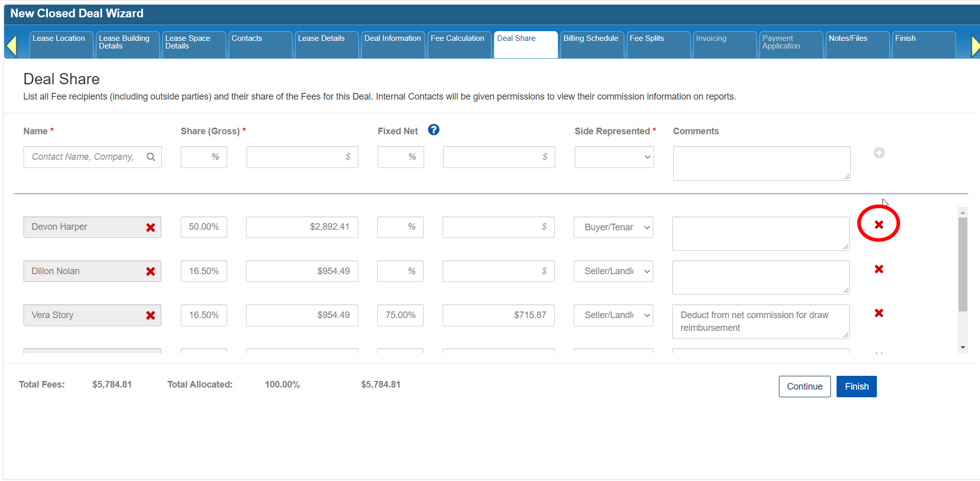
Task: Open Devon Harper's Buyer/Tenant side dropdown
Action: click(x=613, y=227)
